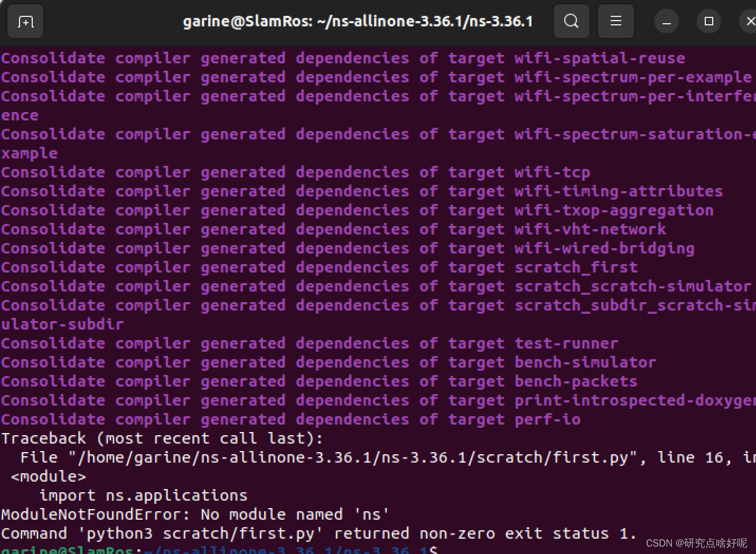The width and height of the screenshot is (756, 554).
Task: Click the scratch_first target text
Action: 576,267
